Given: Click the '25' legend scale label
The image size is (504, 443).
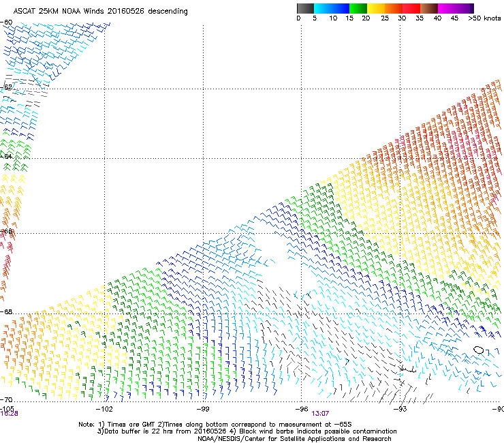Looking at the screenshot, I should click(385, 18).
